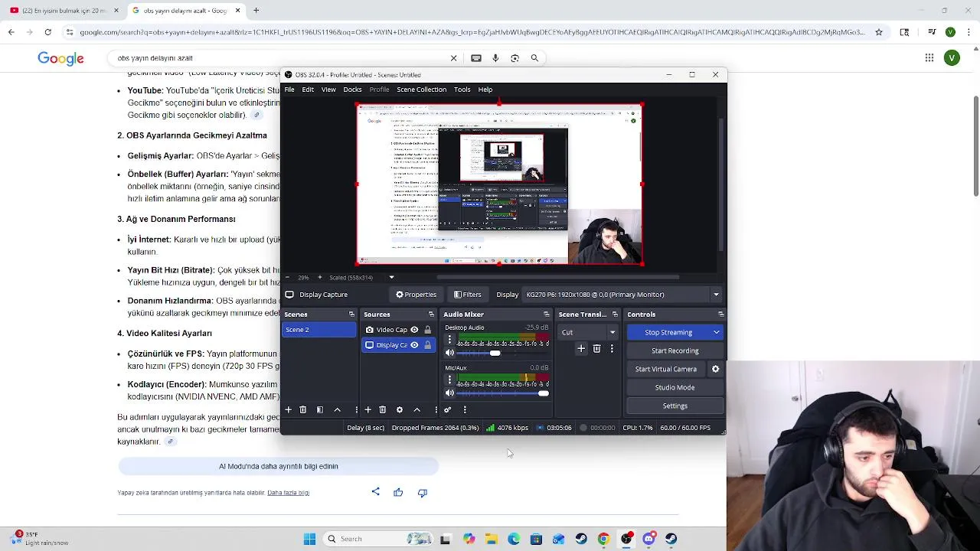Pop out the Controls dock
980x551 pixels.
720,315
